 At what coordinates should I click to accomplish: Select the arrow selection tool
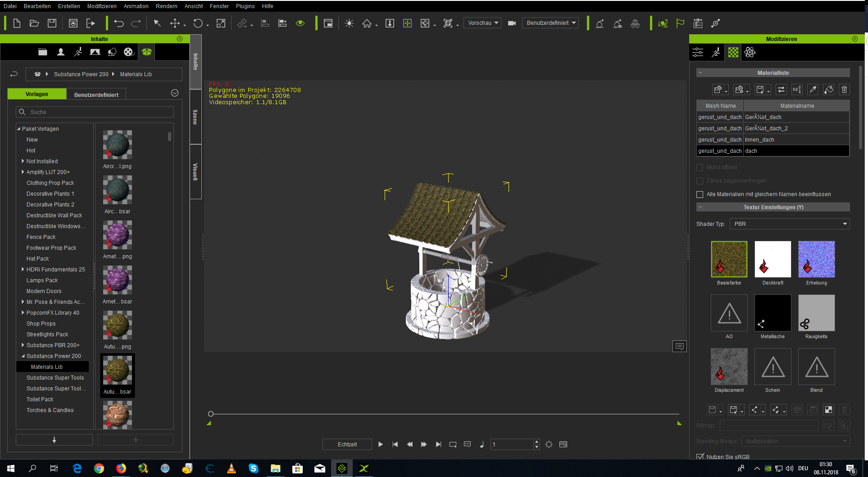coord(157,23)
